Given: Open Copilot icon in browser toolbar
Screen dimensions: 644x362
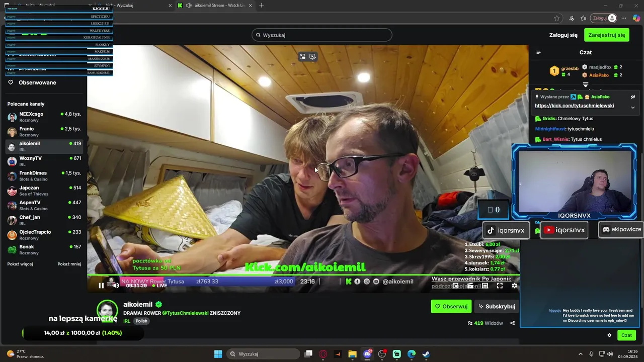Looking at the screenshot, I should (x=636, y=18).
